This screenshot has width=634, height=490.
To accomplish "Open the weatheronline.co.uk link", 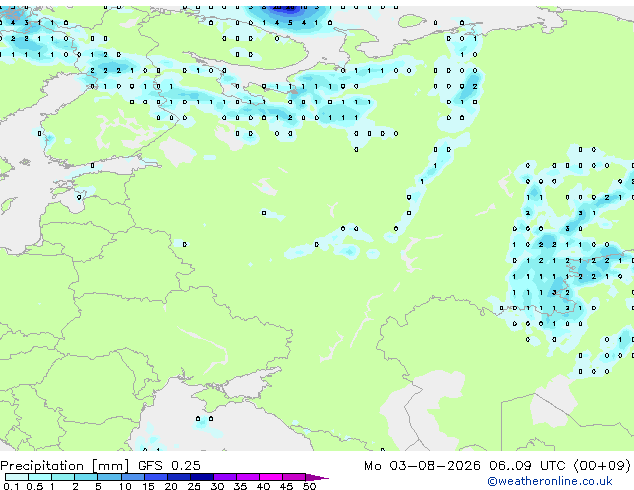I will [x=550, y=481].
